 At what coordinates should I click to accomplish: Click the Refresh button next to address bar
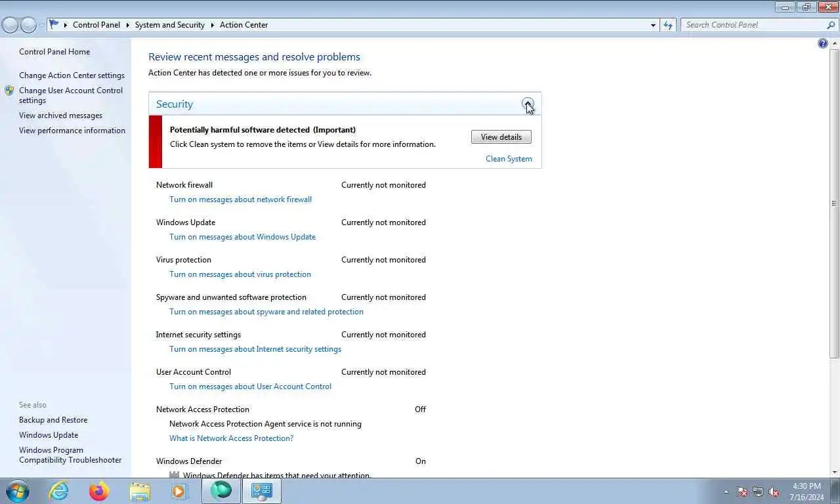coord(668,25)
